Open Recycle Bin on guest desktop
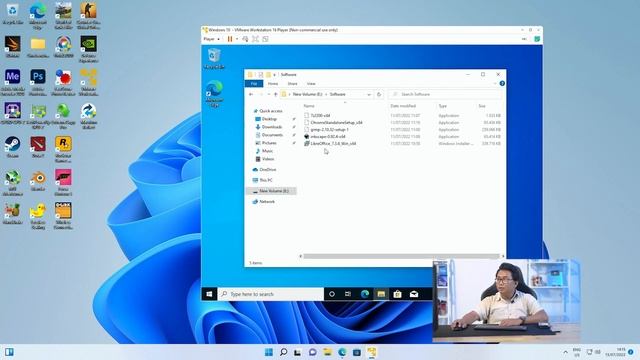 (214, 58)
